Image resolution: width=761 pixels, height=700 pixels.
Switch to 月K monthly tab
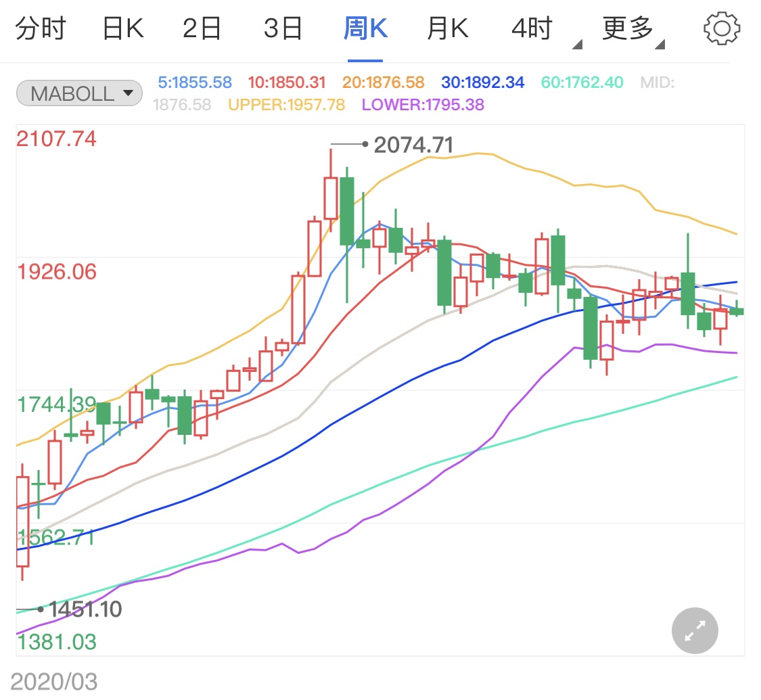448,28
